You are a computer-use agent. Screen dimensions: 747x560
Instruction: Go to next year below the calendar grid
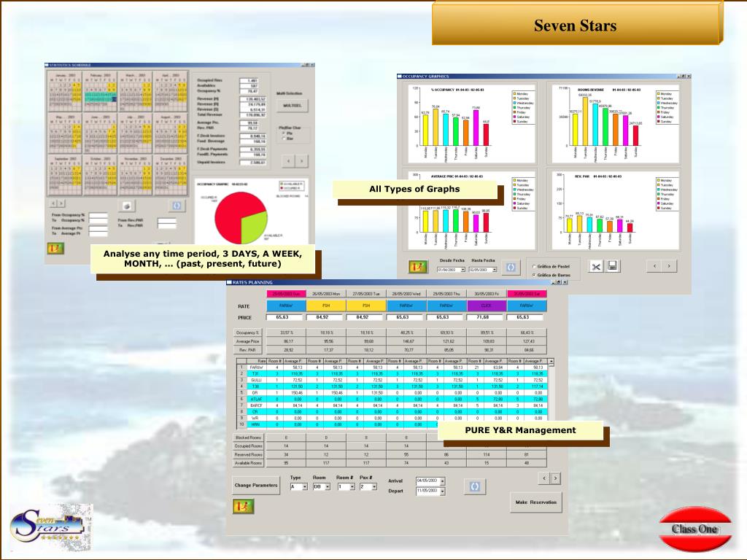(61, 203)
